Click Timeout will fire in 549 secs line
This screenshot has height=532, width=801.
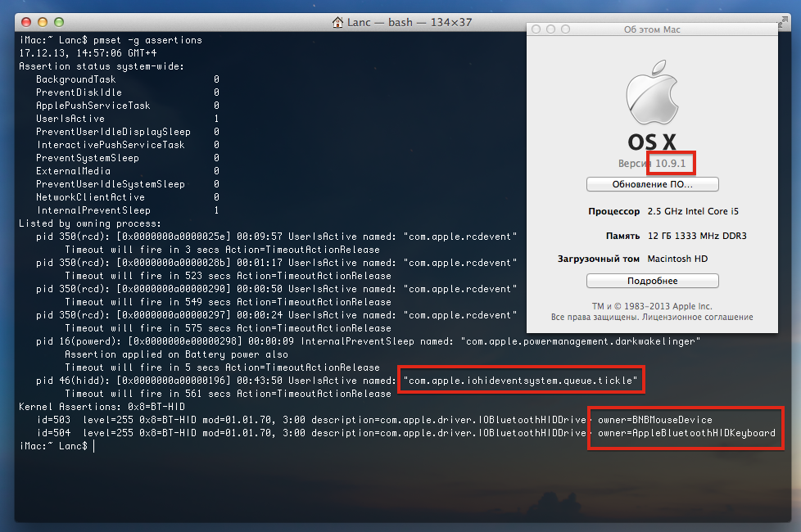228,302
